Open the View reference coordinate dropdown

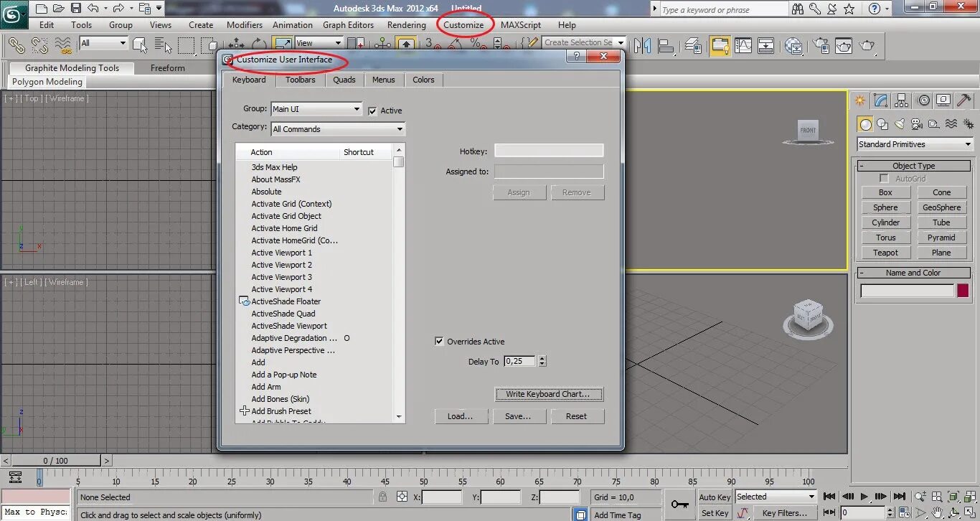click(319, 43)
